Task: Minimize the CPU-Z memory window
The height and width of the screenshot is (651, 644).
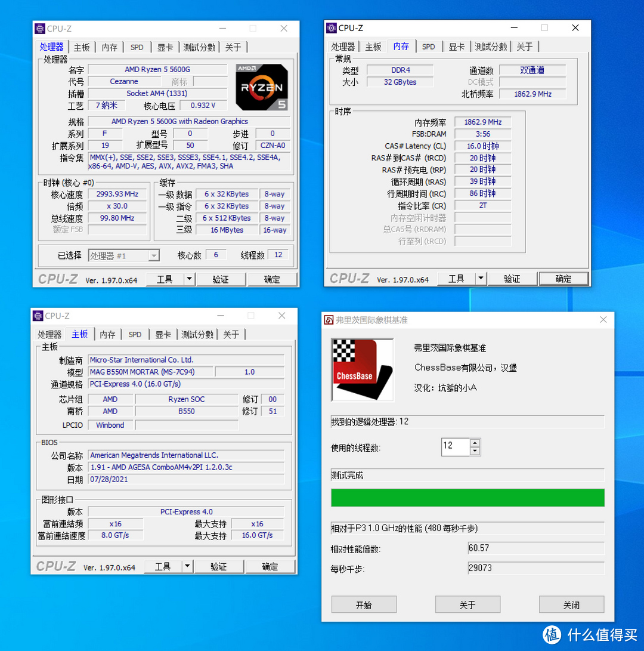Action: (x=514, y=27)
